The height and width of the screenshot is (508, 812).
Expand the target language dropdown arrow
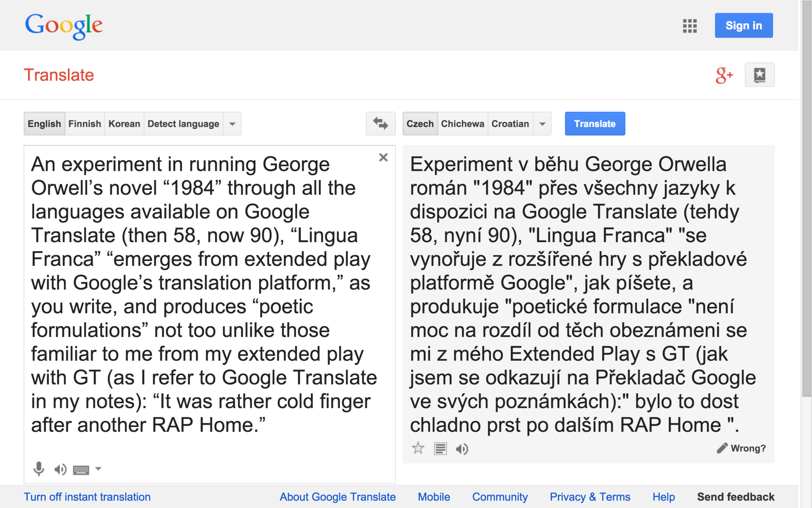pos(542,124)
